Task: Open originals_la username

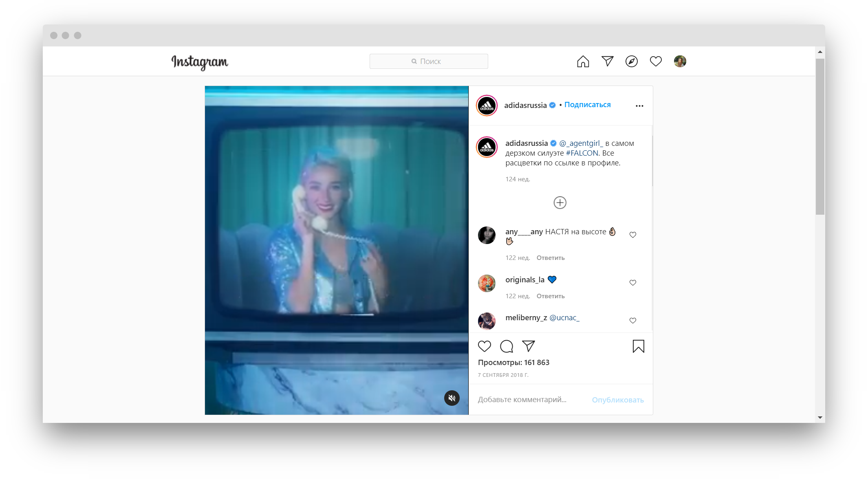Action: pos(524,280)
